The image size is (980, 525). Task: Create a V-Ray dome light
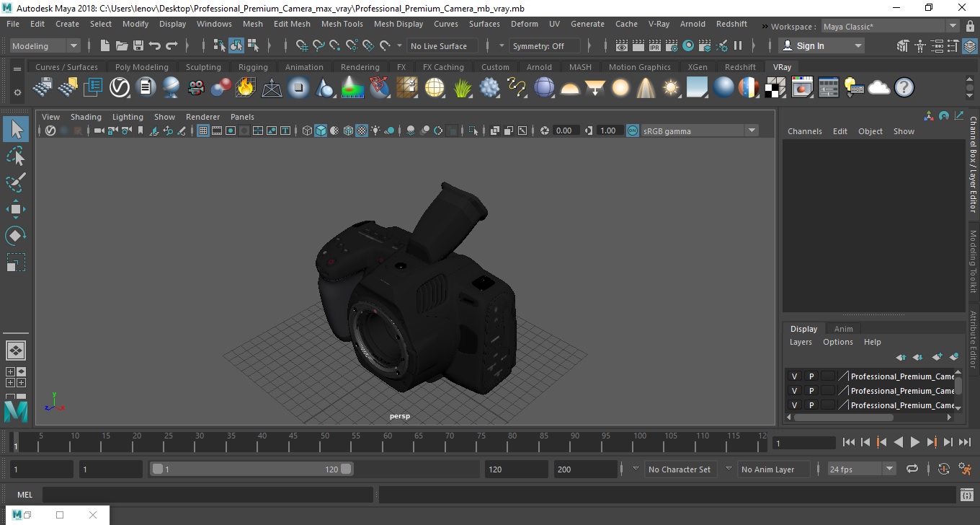tap(570, 88)
